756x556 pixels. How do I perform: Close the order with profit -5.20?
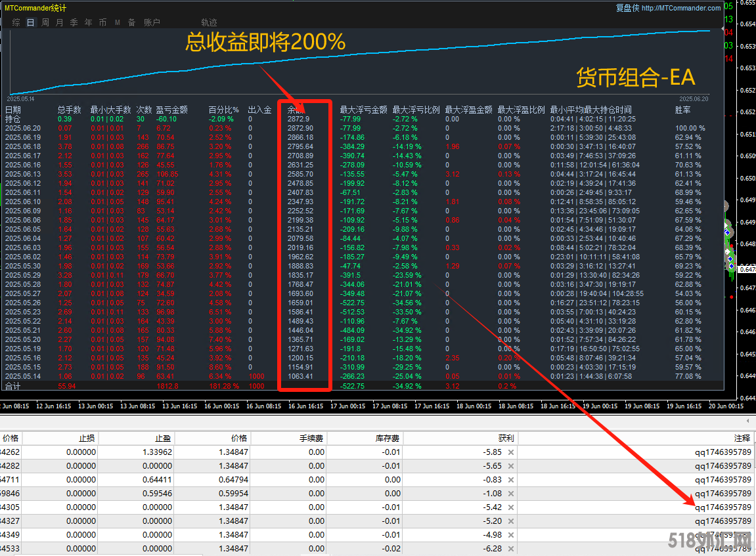point(510,521)
